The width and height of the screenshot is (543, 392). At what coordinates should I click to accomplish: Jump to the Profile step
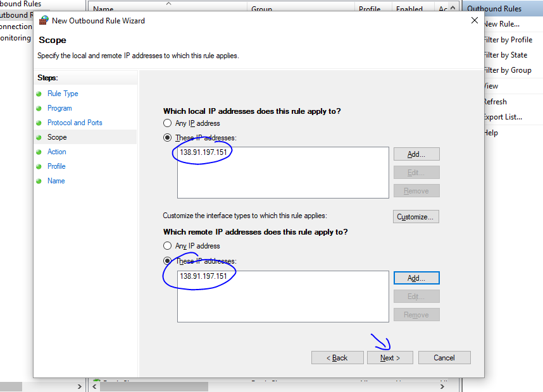[x=56, y=166]
